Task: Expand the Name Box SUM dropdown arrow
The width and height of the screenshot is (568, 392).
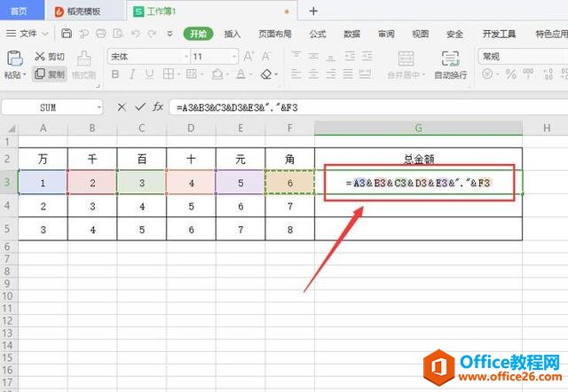Action: pyautogui.click(x=99, y=107)
